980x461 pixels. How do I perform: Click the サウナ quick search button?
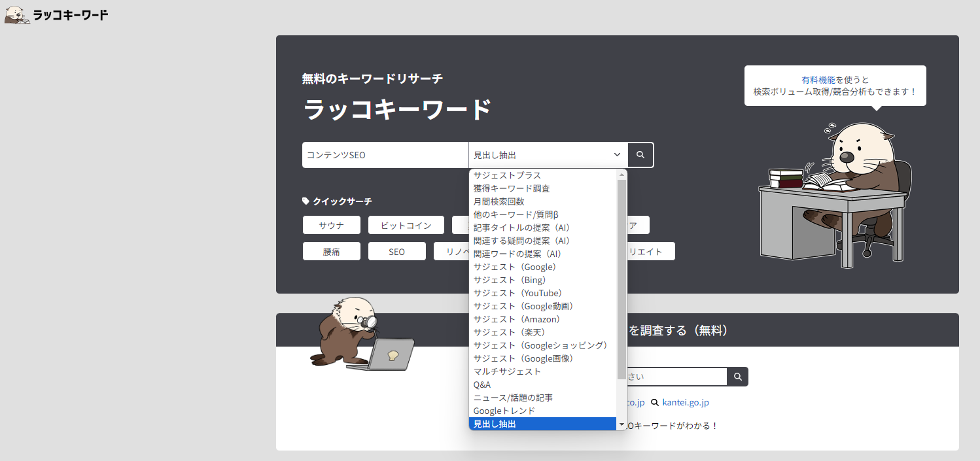point(332,225)
